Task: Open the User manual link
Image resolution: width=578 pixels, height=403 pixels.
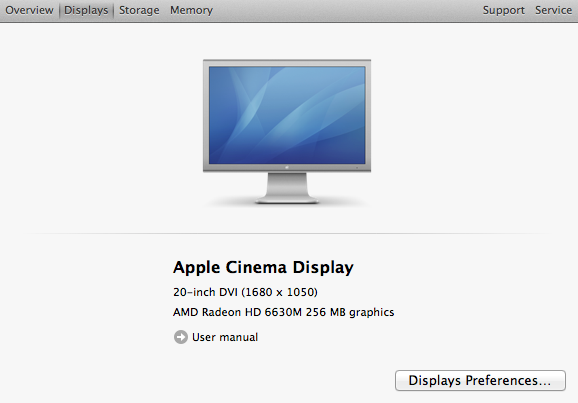Action: tap(225, 337)
